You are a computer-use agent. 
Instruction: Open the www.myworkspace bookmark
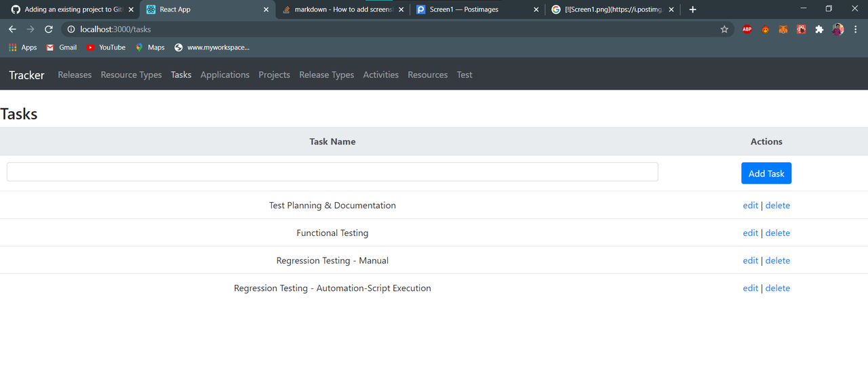[212, 47]
